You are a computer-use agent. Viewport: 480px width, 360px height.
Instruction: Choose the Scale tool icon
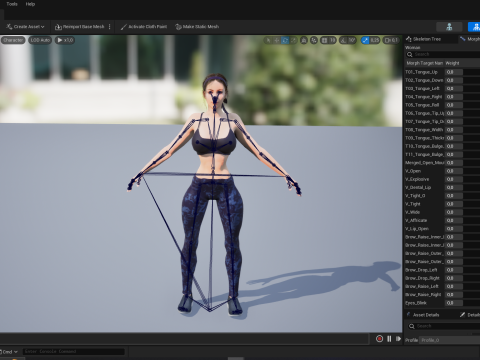click(x=293, y=40)
